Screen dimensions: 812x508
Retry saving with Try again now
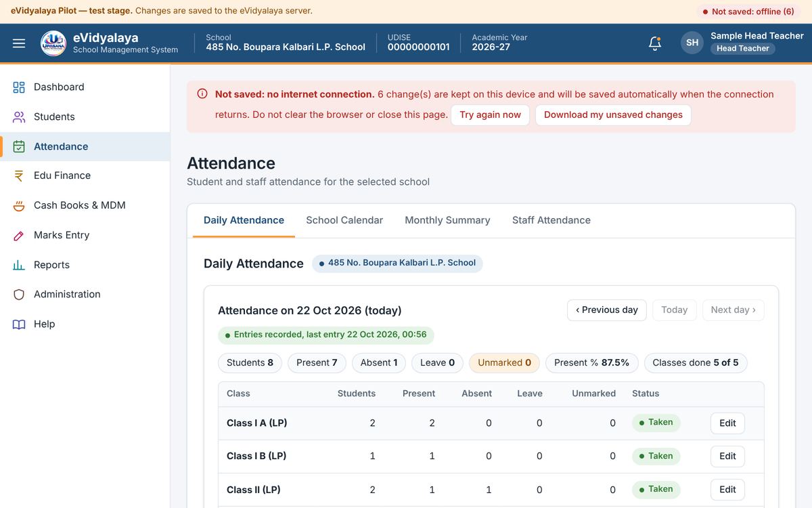(x=490, y=114)
